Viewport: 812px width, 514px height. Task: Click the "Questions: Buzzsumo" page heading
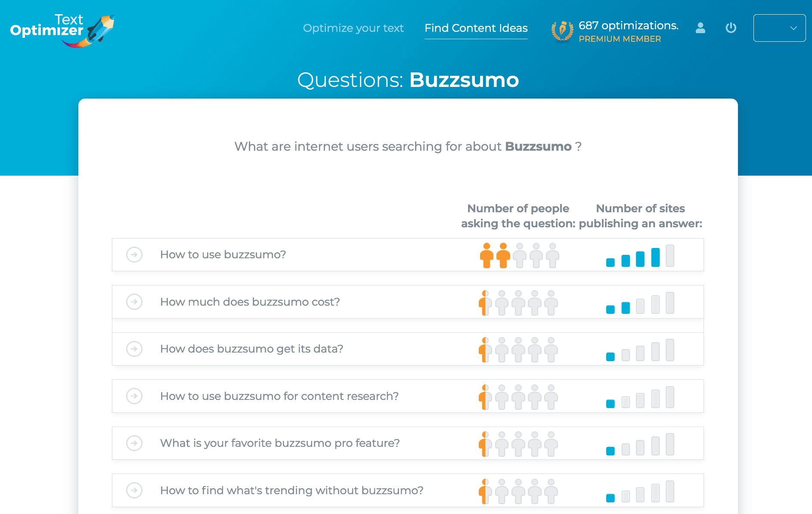(x=408, y=80)
